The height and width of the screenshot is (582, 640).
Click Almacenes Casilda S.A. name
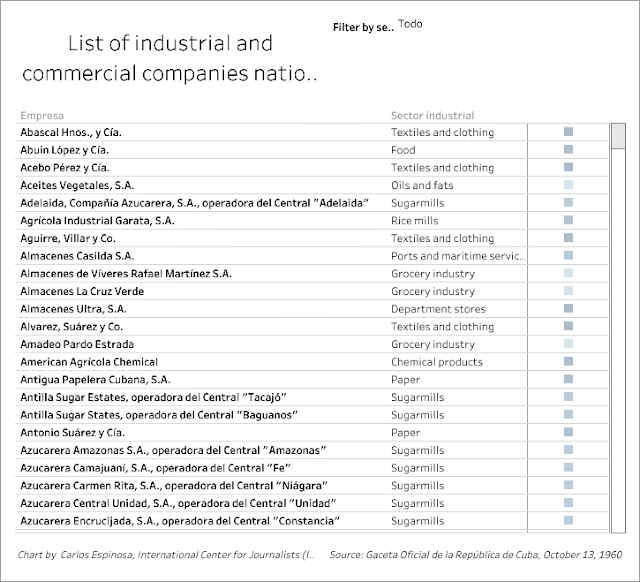click(77, 256)
